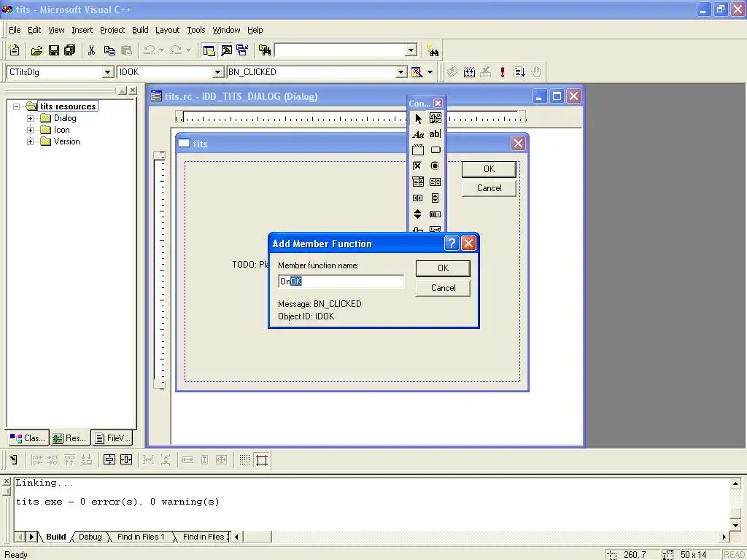The height and width of the screenshot is (560, 747).
Task: Select the Spin control tool
Action: pos(418,214)
